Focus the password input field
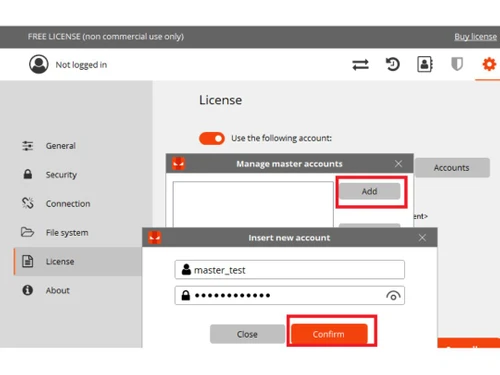 tap(289, 295)
